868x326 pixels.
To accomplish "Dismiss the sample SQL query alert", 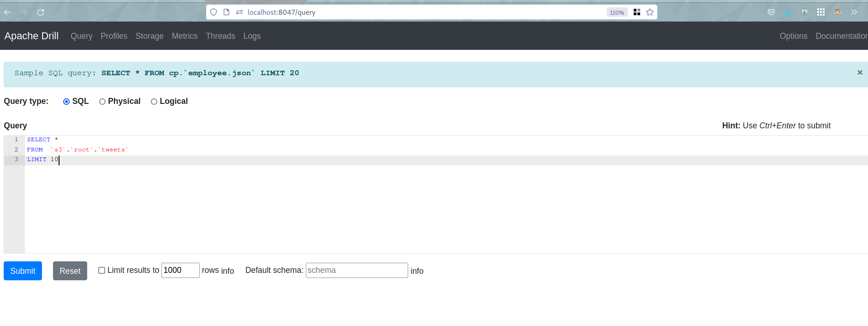I will point(860,72).
